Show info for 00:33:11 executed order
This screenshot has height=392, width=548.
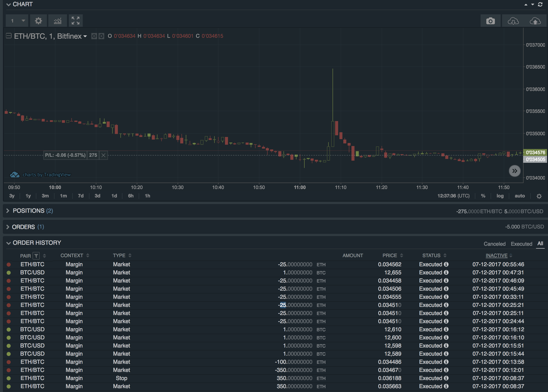point(446,297)
